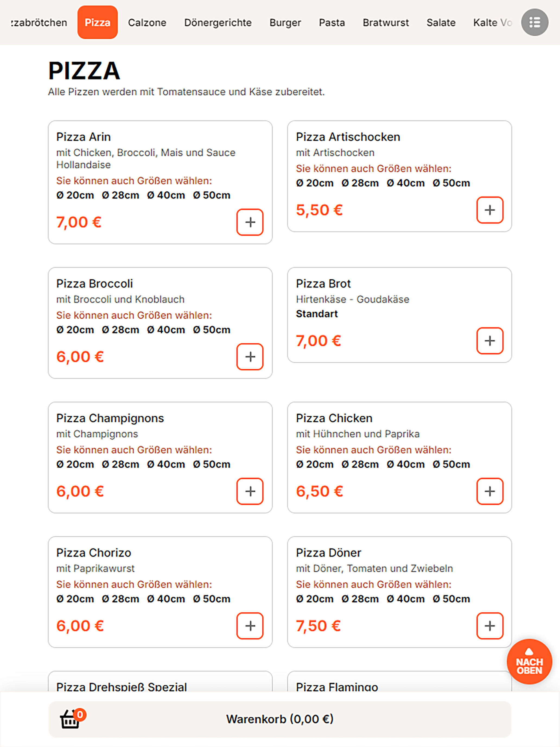Add Pizza Arin to cart
The height and width of the screenshot is (747, 560).
(250, 222)
